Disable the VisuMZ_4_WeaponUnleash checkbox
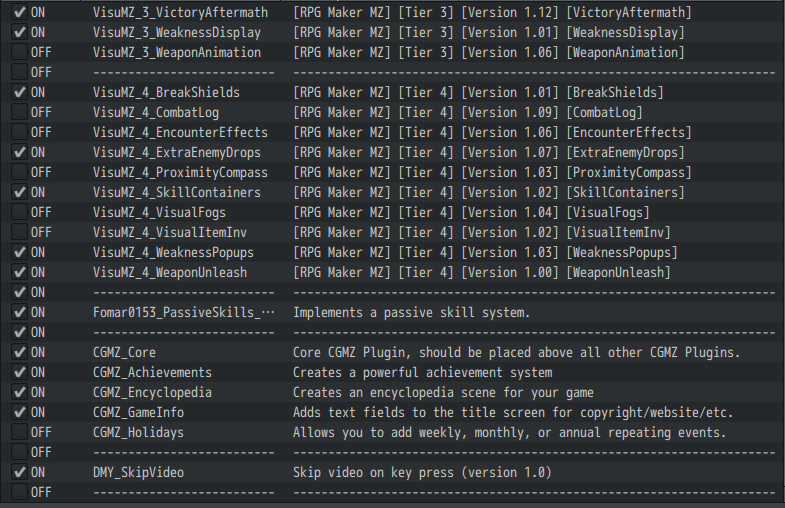785x508 pixels. pos(20,272)
